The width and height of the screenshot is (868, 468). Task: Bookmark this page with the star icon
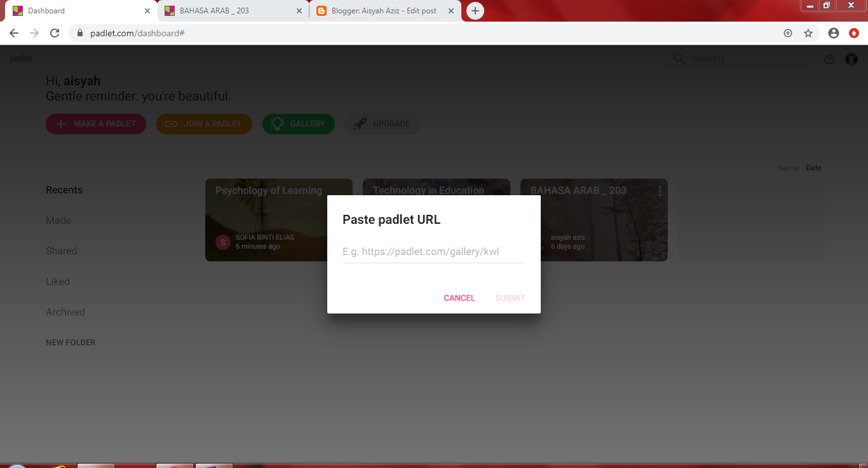[808, 33]
